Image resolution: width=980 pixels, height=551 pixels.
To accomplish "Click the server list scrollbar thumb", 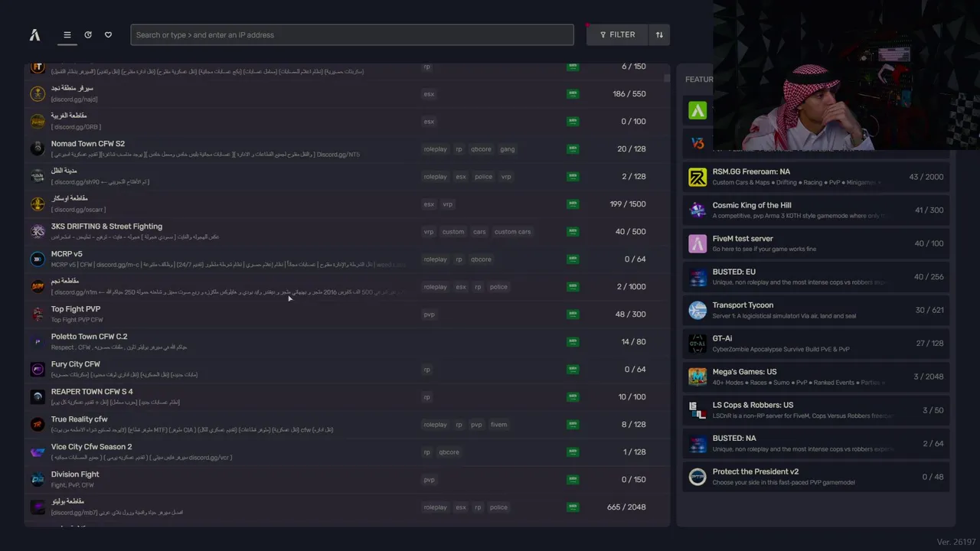I will coord(667,77).
